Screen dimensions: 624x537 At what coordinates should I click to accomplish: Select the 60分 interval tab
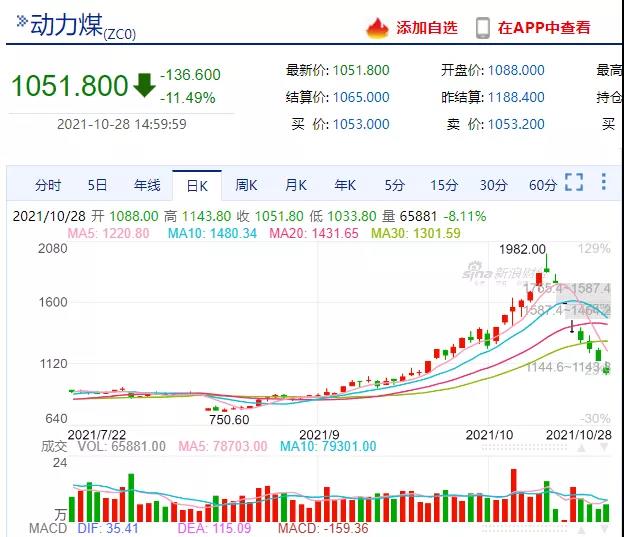coord(543,185)
